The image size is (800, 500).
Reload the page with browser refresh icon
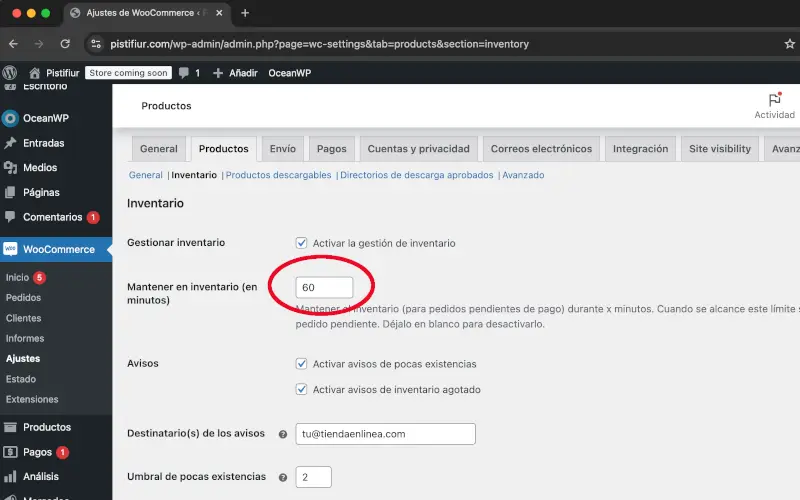[x=65, y=44]
